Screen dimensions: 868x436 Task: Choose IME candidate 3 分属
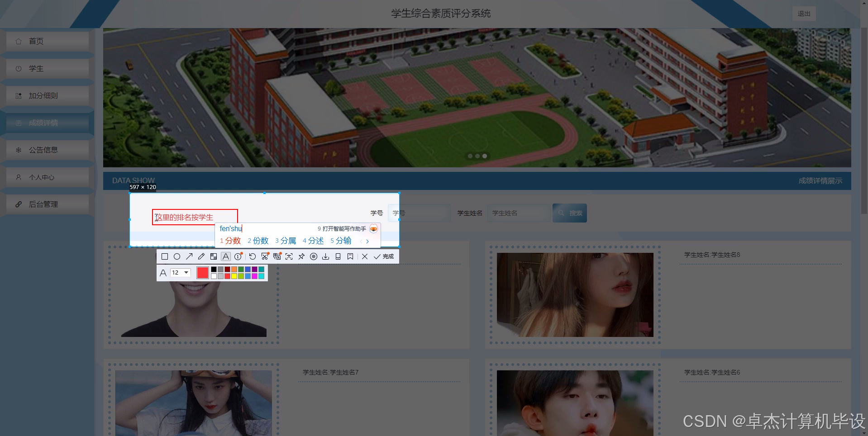(x=286, y=241)
